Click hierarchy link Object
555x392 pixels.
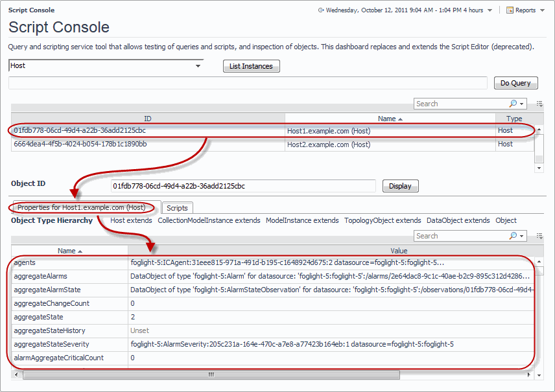[506, 220]
